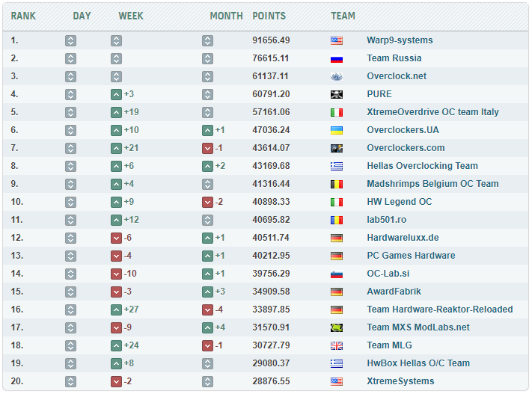
Task: Click the PURE team pirate flag icon
Action: (337, 94)
